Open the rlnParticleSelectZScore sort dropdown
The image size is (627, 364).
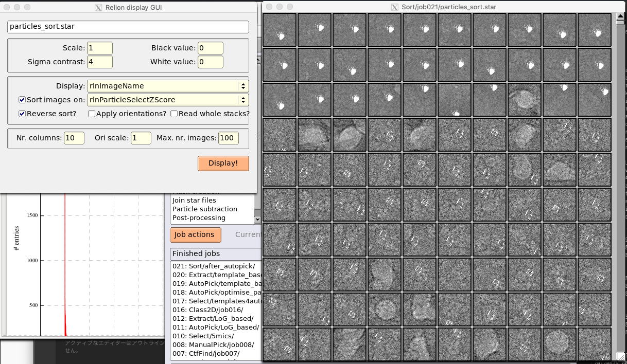[x=168, y=100]
